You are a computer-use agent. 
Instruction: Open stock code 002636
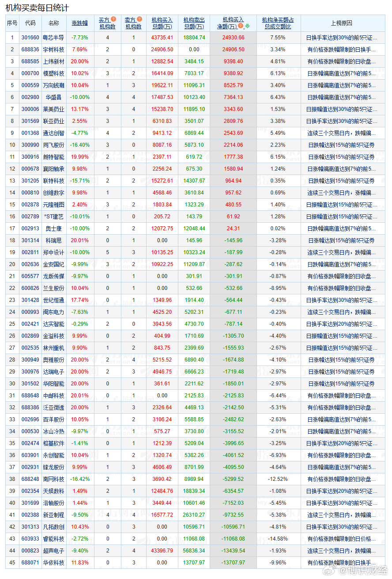click(x=30, y=264)
